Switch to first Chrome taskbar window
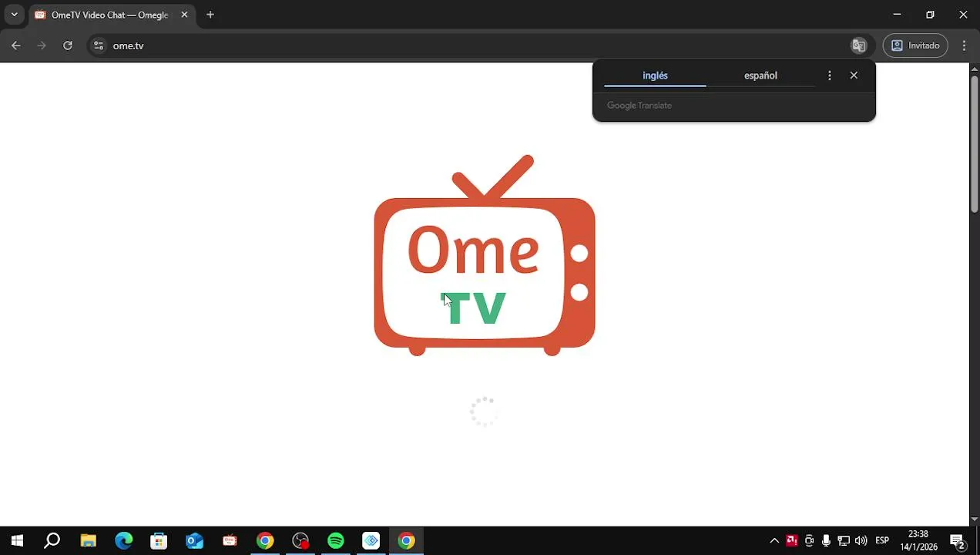Viewport: 980px width, 555px height. [x=265, y=540]
